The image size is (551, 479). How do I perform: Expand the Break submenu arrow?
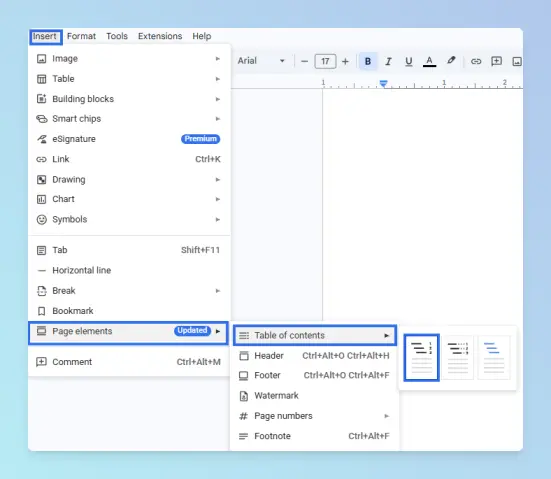(x=218, y=291)
